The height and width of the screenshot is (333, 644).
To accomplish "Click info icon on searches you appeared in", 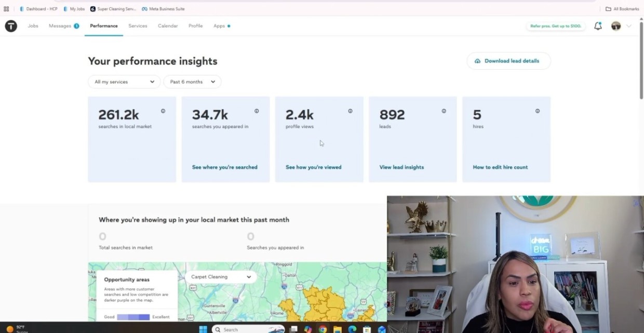I will (257, 111).
